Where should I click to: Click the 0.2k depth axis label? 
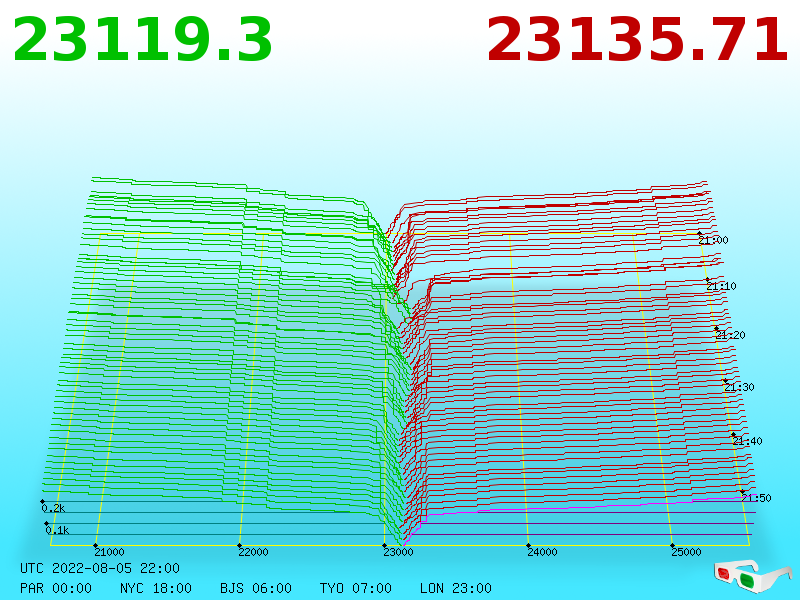coord(53,508)
